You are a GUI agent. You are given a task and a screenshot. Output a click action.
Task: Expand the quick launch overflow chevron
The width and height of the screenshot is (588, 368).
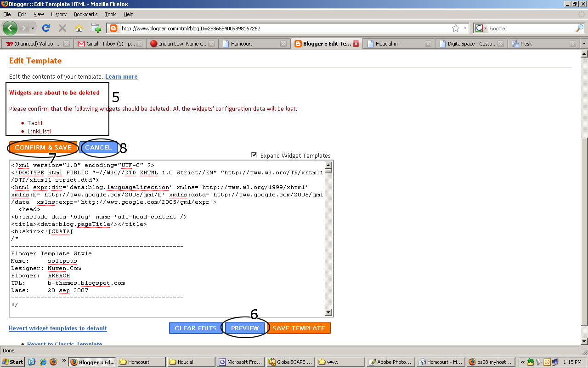[64, 360]
